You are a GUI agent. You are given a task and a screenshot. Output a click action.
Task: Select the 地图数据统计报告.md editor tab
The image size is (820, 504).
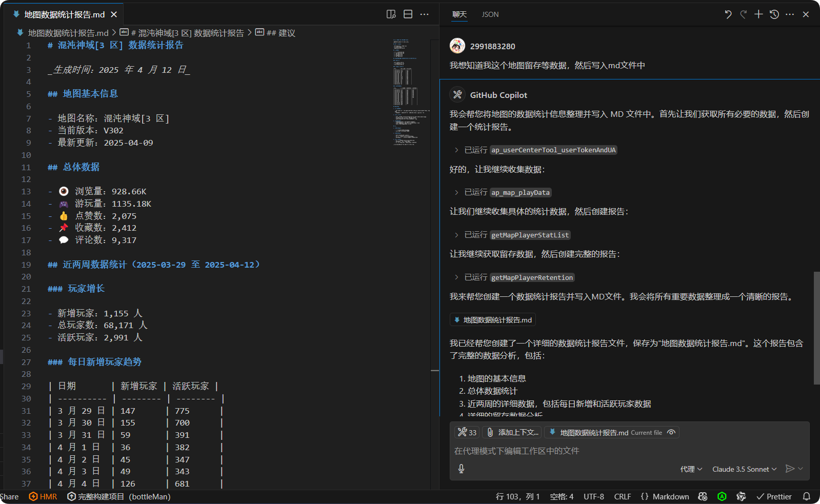tap(64, 14)
